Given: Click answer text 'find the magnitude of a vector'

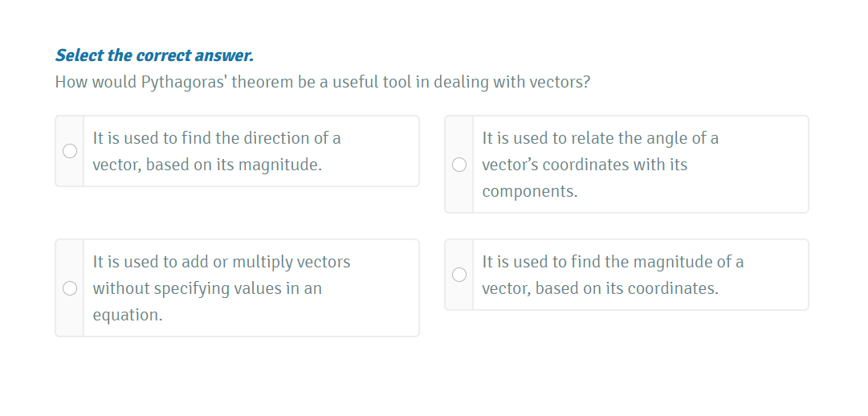Looking at the screenshot, I should coord(613,262).
